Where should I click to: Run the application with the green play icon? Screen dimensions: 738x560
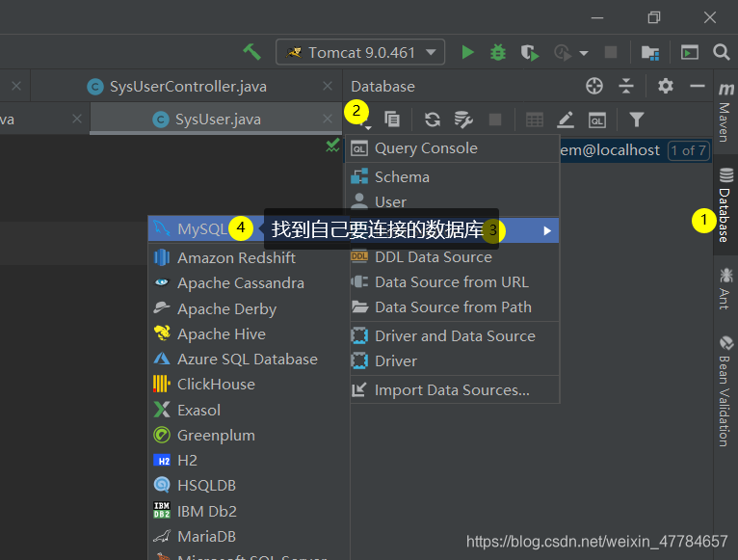tap(467, 52)
